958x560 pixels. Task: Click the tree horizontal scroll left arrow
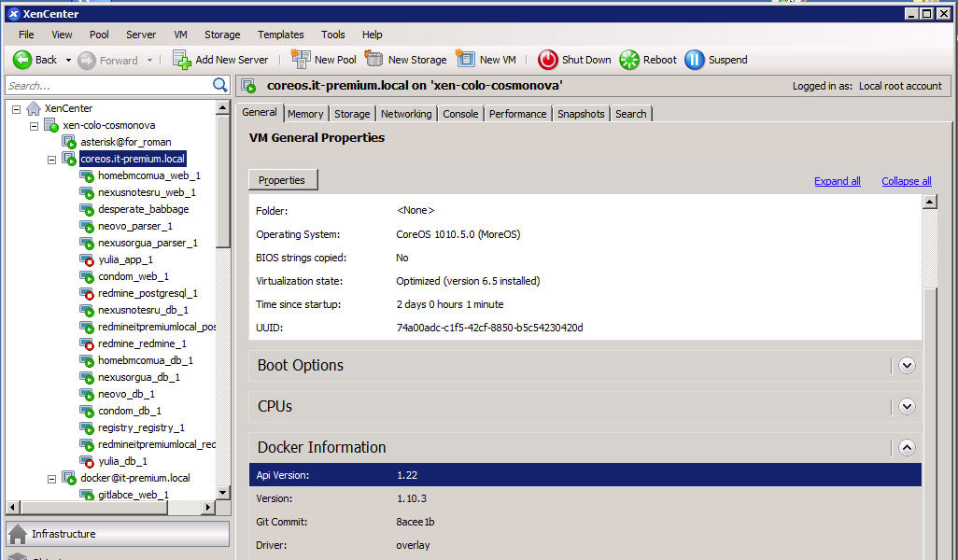pos(13,507)
